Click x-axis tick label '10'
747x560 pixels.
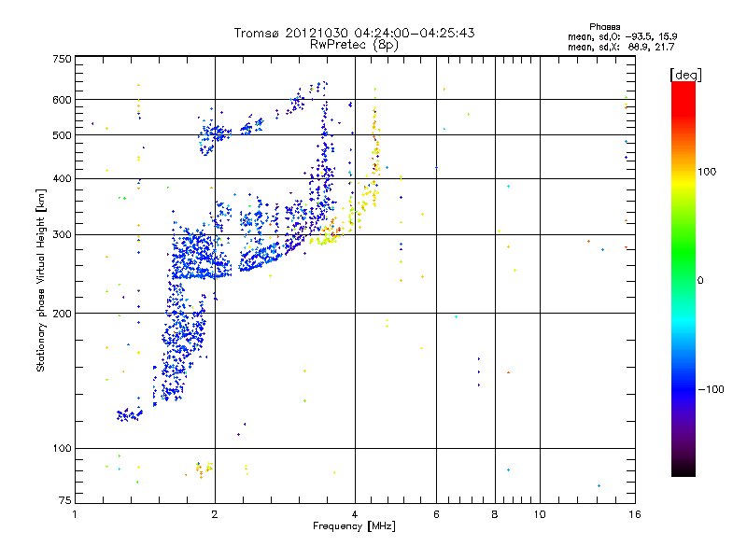point(540,514)
